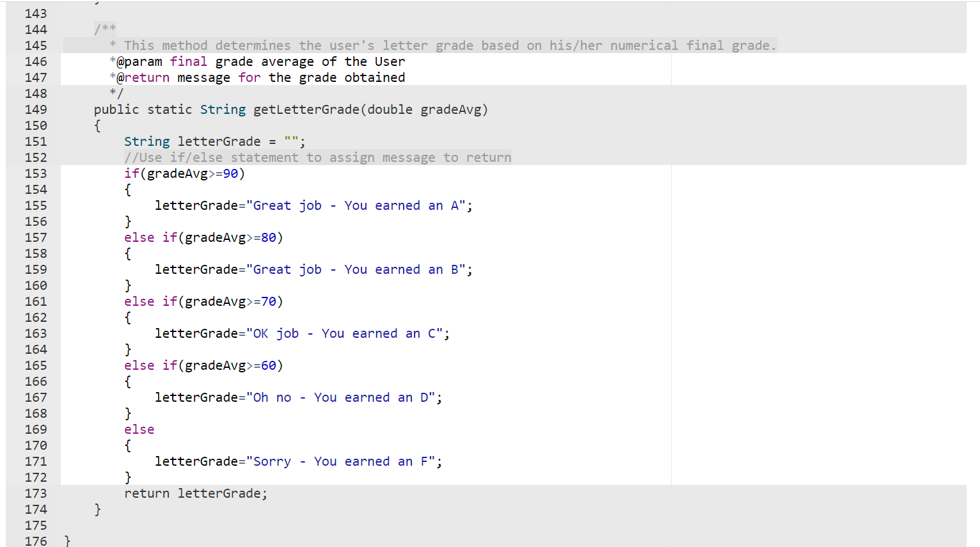
Task: Click the "//Use if/else statement" comment
Action: click(318, 157)
